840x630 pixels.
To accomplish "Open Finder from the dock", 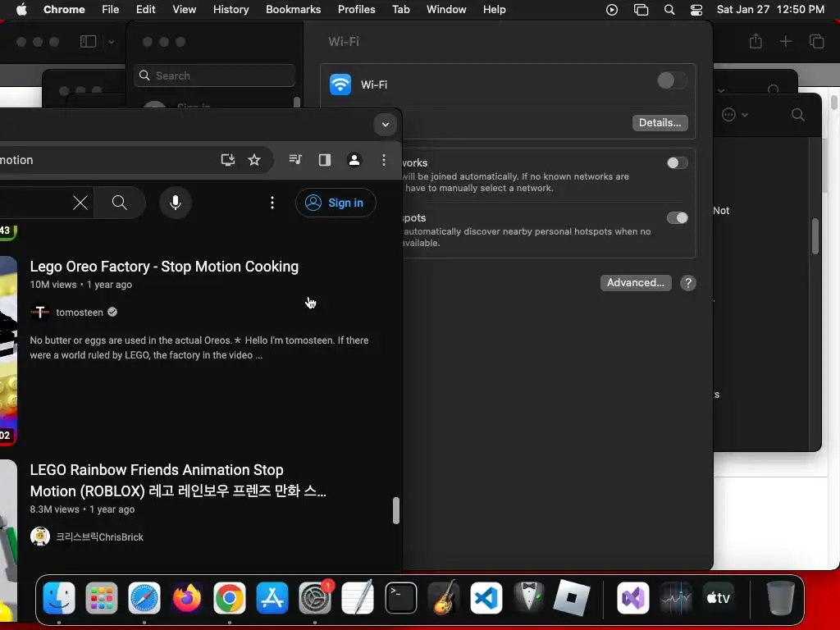I will pyautogui.click(x=59, y=598).
